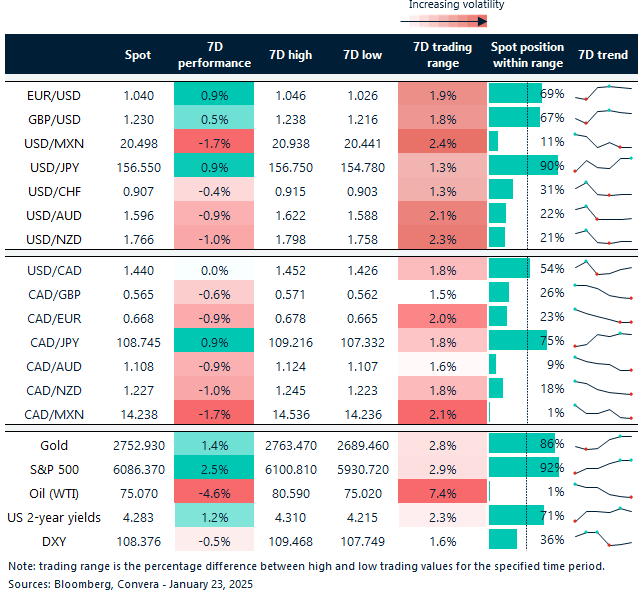This screenshot has width=638, height=591.
Task: Click the USD/JPY spot position bar
Action: coord(523,165)
